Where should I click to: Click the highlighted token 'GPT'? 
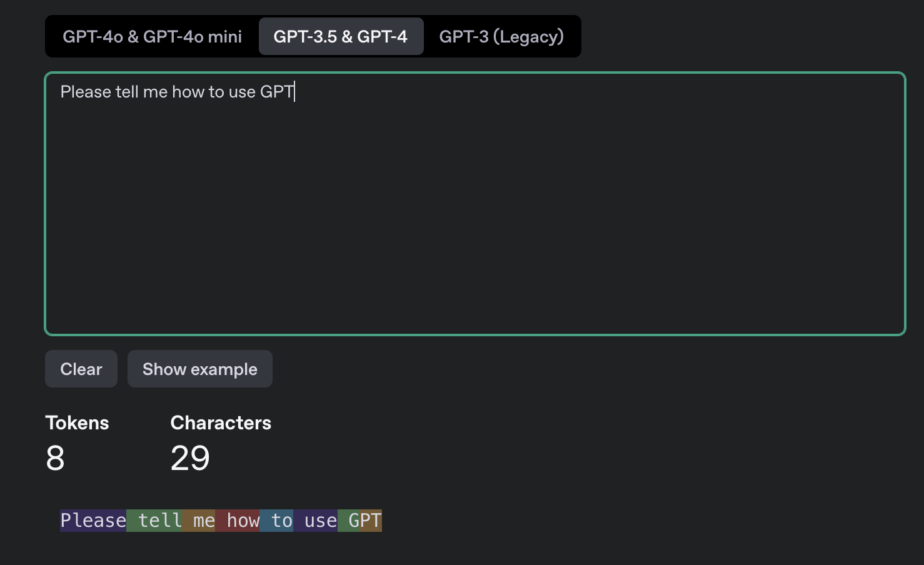[359, 521]
